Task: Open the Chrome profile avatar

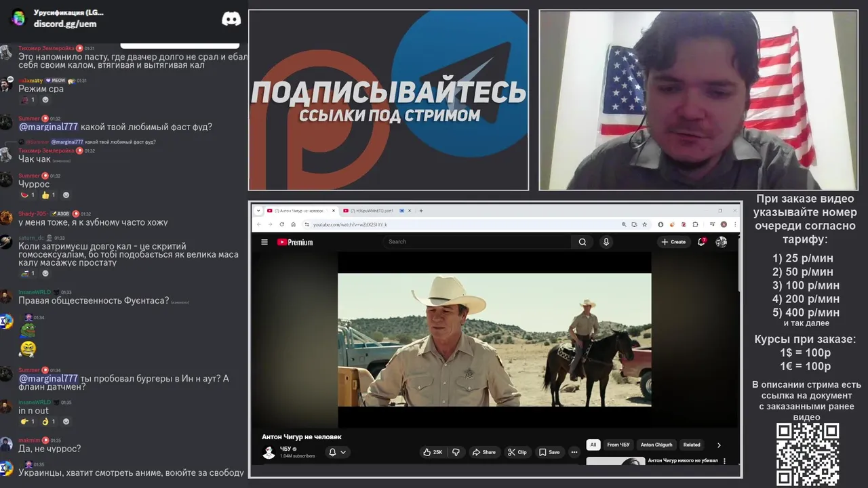Action: coord(724,224)
